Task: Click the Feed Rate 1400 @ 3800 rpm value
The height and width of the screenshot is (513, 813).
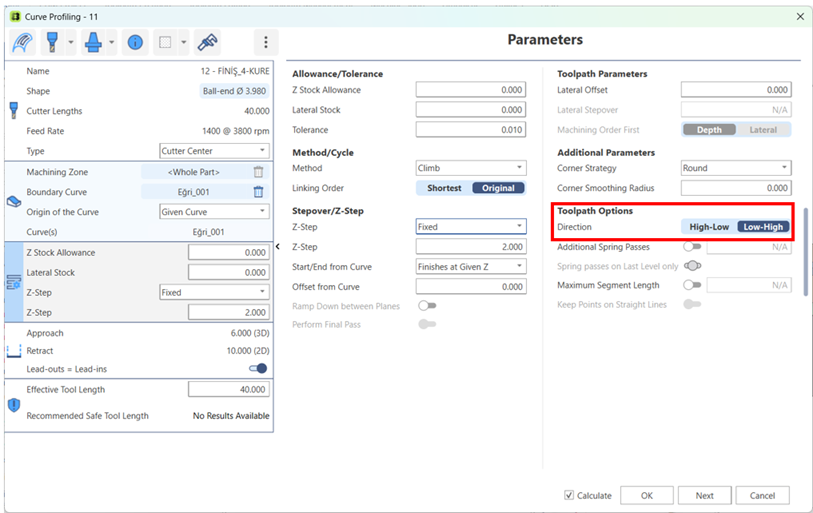Action: (235, 131)
